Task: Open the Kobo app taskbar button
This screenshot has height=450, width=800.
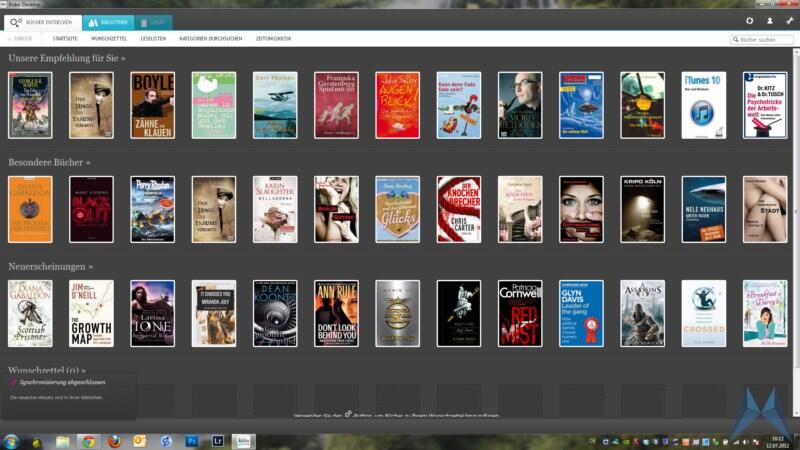Action: pos(243,441)
